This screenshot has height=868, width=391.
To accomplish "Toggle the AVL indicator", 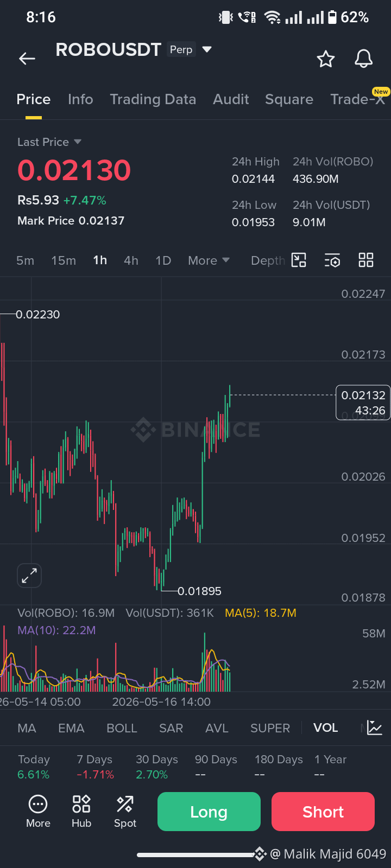I will (217, 728).
